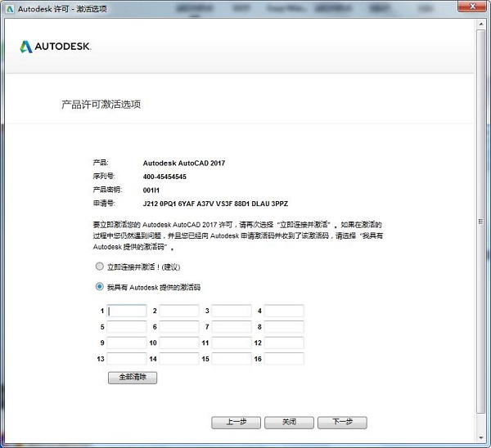Click into activation code field 6
This screenshot has width=491, height=448.
pyautogui.click(x=179, y=327)
